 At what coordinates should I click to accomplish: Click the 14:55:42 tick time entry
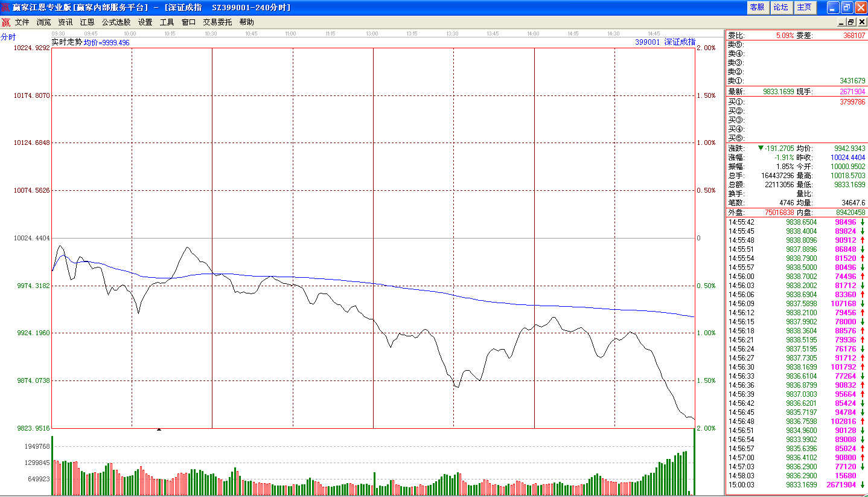741,222
